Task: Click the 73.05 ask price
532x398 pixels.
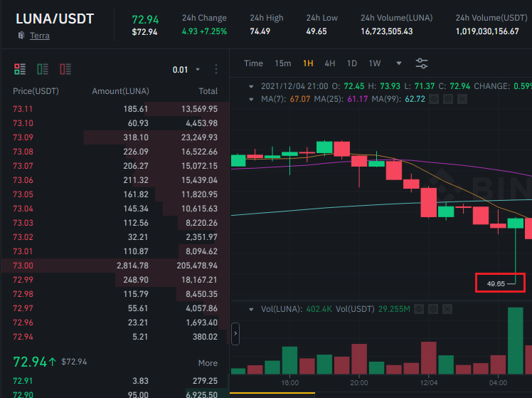Action: click(23, 194)
